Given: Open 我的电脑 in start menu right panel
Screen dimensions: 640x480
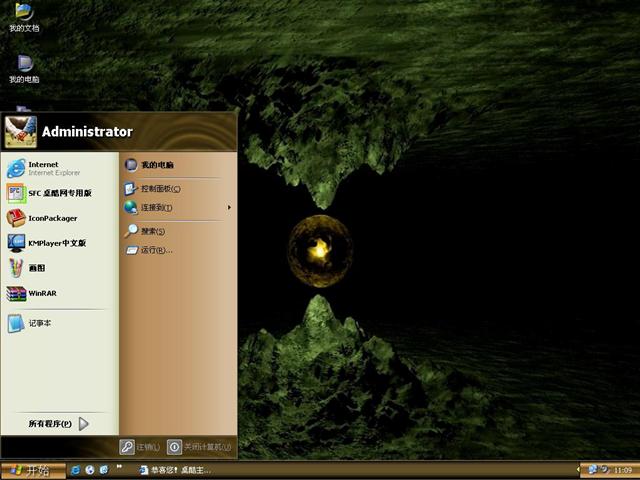Looking at the screenshot, I should click(156, 165).
